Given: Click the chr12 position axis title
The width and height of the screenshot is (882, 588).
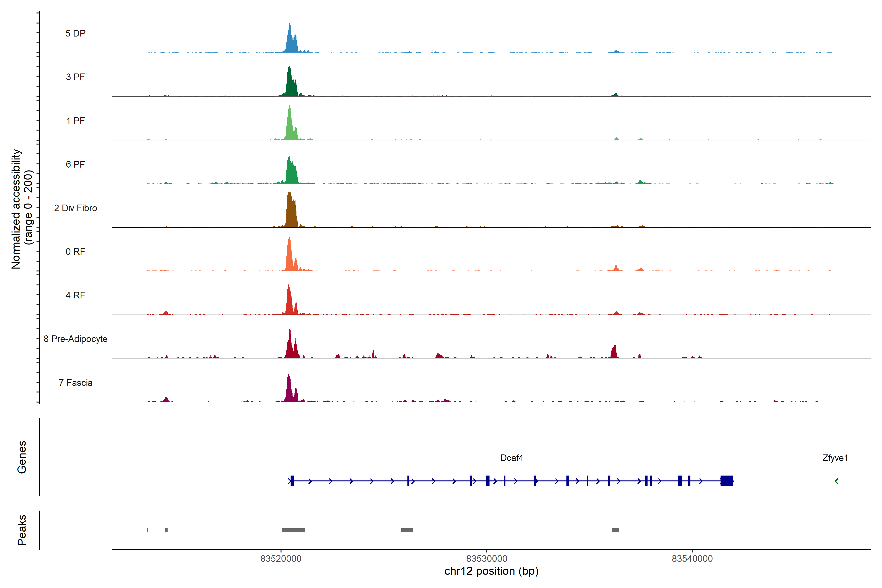Looking at the screenshot, I should click(491, 571).
